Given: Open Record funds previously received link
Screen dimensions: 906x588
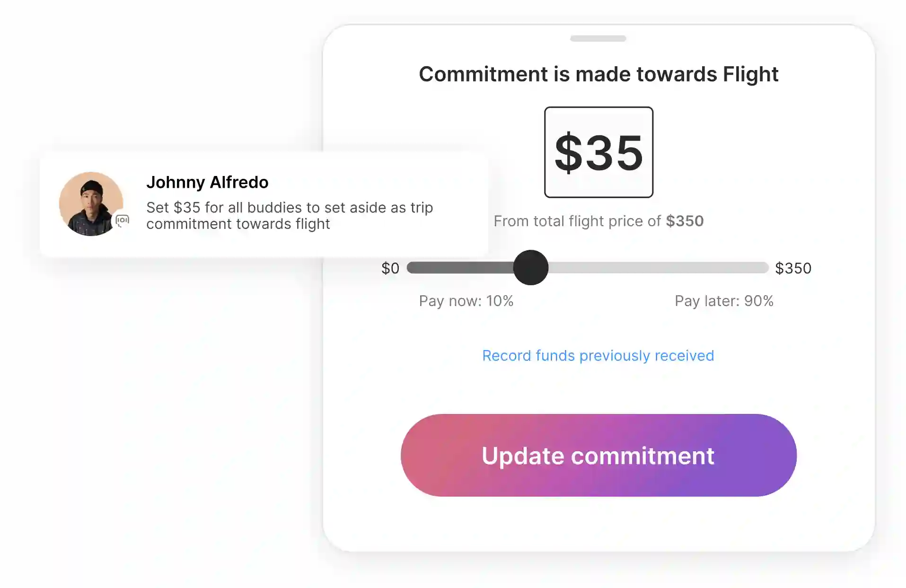Looking at the screenshot, I should [598, 356].
